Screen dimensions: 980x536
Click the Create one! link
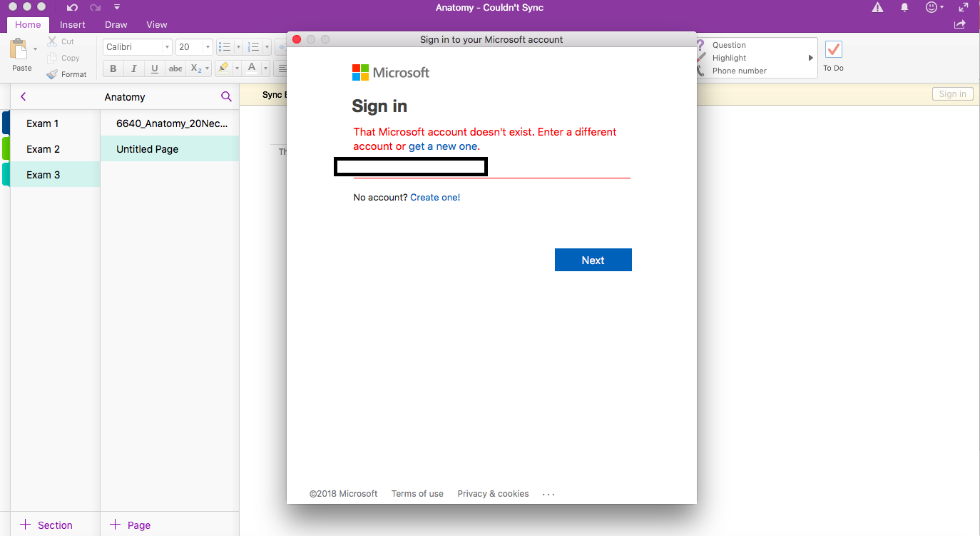pyautogui.click(x=435, y=197)
